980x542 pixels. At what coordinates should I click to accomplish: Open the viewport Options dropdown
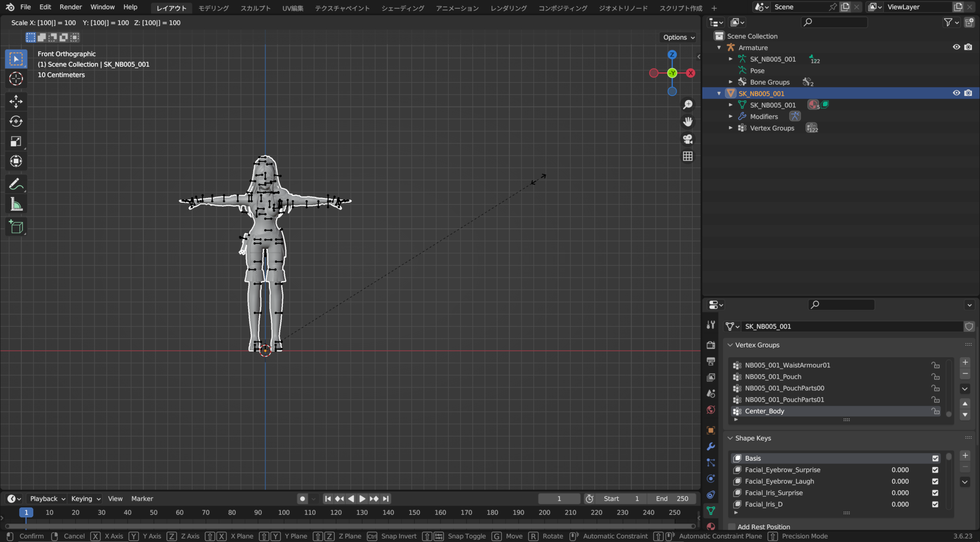(679, 37)
